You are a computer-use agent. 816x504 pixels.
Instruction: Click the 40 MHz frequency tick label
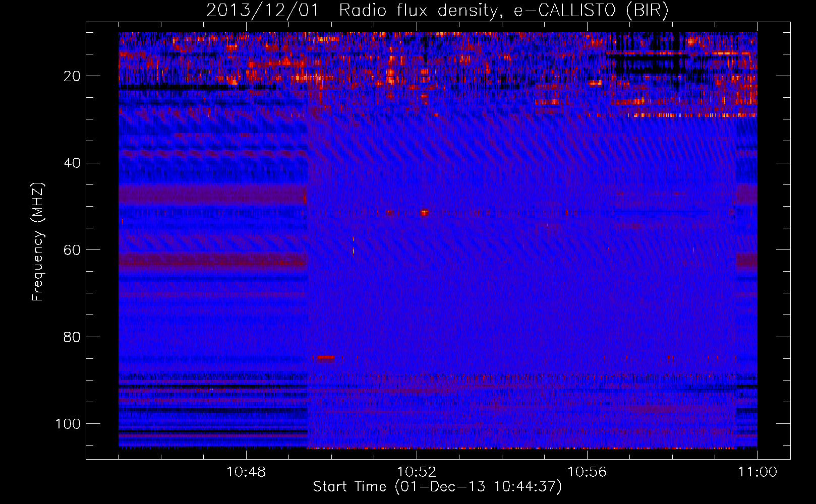coord(73,163)
